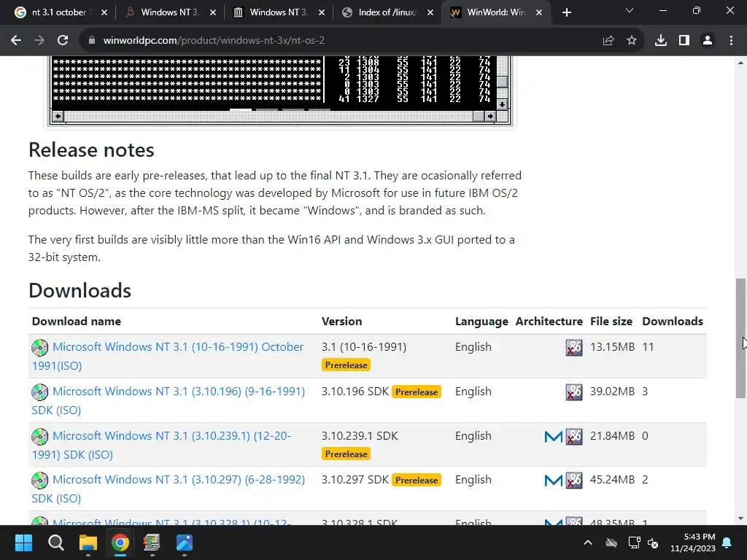Click the Prerelease badge under 3.10.239.1 SDK

click(346, 454)
